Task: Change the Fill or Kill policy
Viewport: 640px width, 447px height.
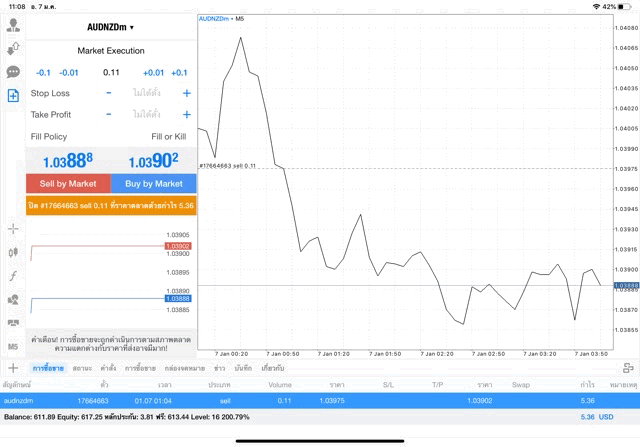Action: coord(168,136)
